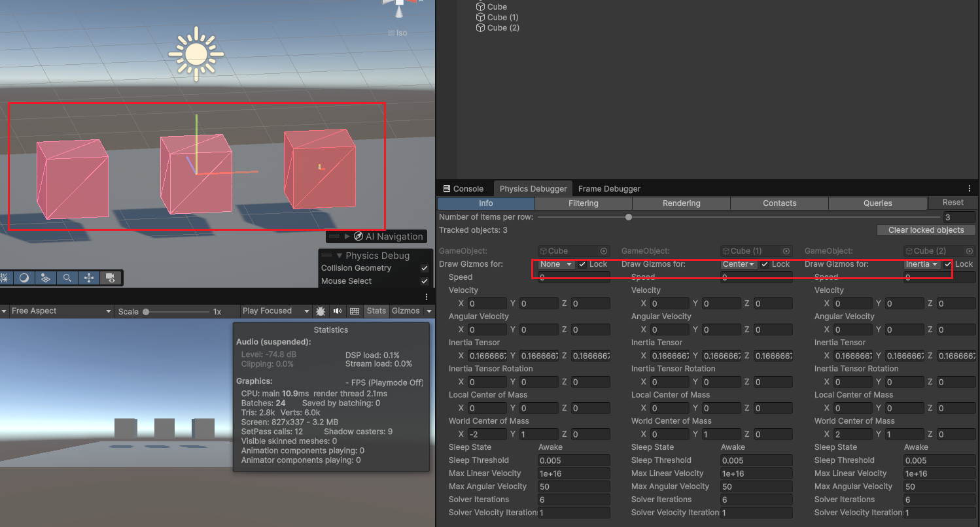The height and width of the screenshot is (527, 980).
Task: Open the Physics Debugger panel kebab menu
Action: point(970,189)
